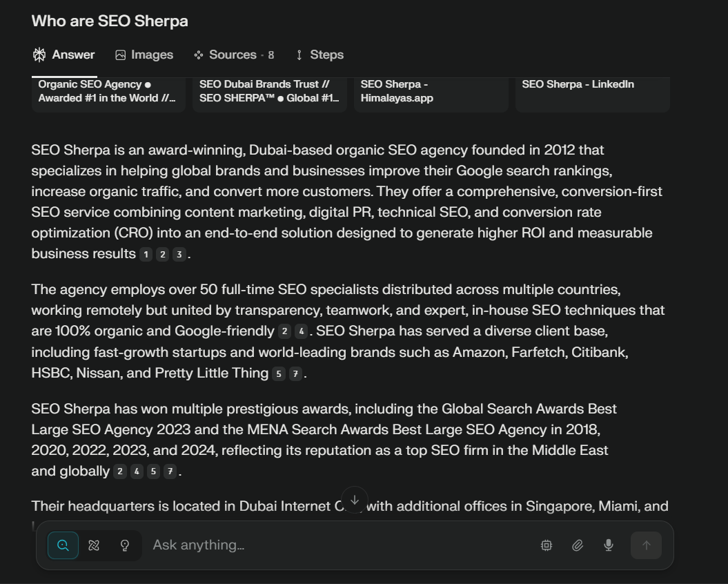This screenshot has width=728, height=584.
Task: Click citation 1 after 'business results'
Action: coord(146,254)
